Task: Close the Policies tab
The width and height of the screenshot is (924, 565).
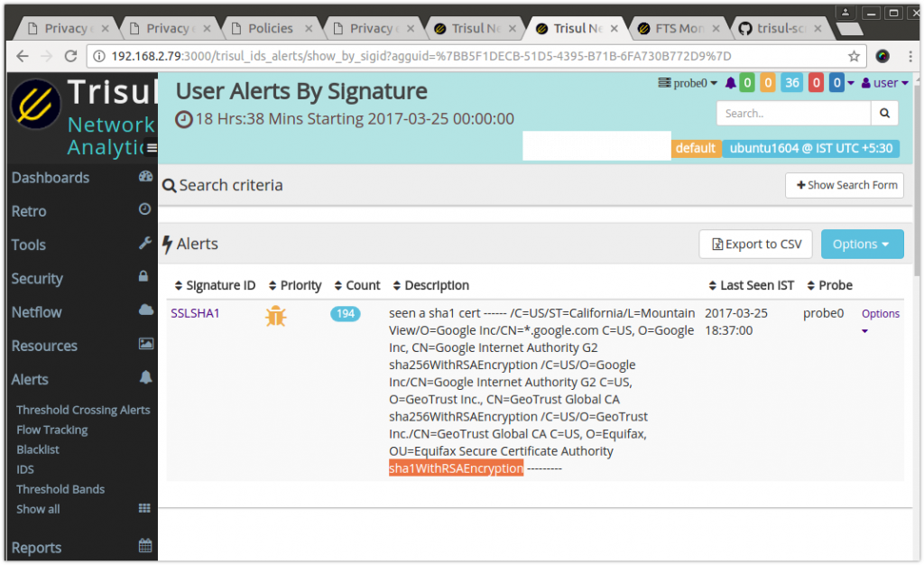Action: pos(309,28)
